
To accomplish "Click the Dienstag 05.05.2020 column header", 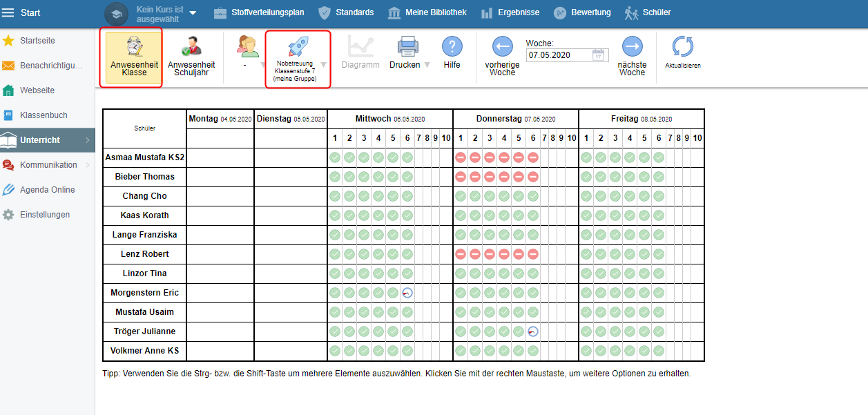I will (291, 119).
